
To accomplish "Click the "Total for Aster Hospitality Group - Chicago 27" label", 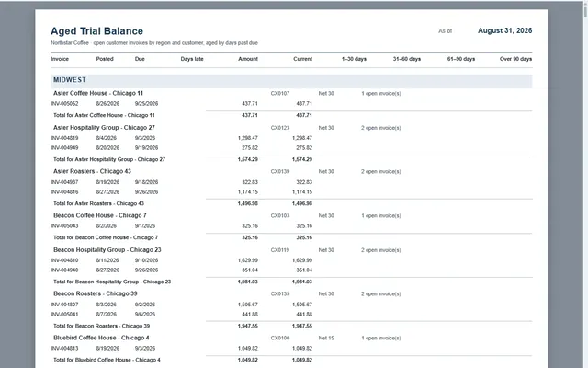I will (109, 159).
